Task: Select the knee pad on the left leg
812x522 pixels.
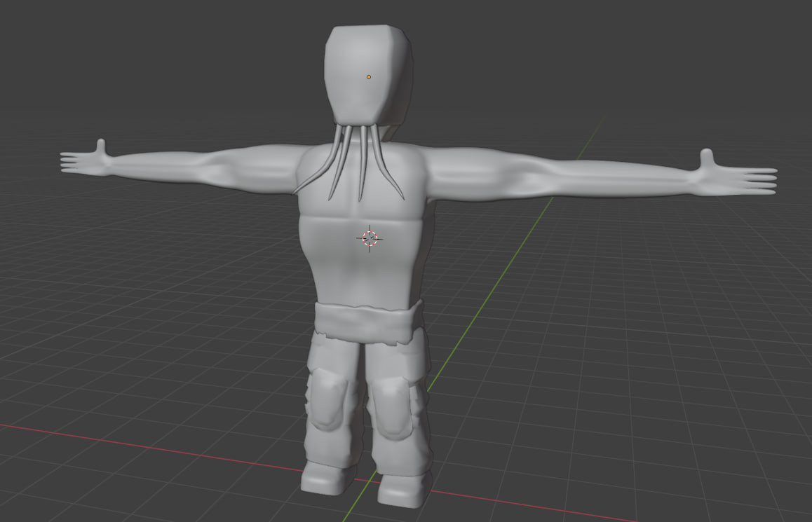Action: tap(327, 400)
